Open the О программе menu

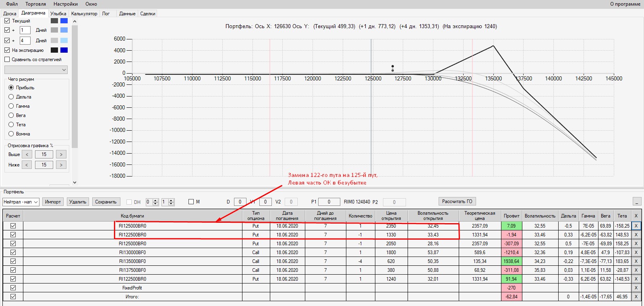[x=625, y=4]
